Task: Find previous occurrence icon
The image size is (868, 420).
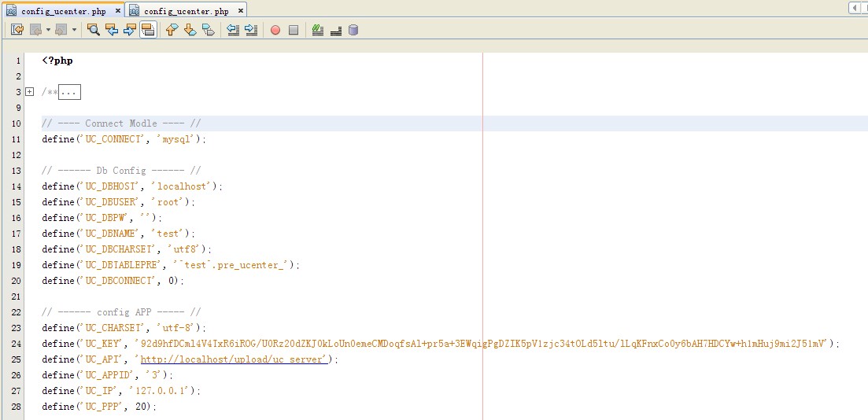Action: pos(112,30)
